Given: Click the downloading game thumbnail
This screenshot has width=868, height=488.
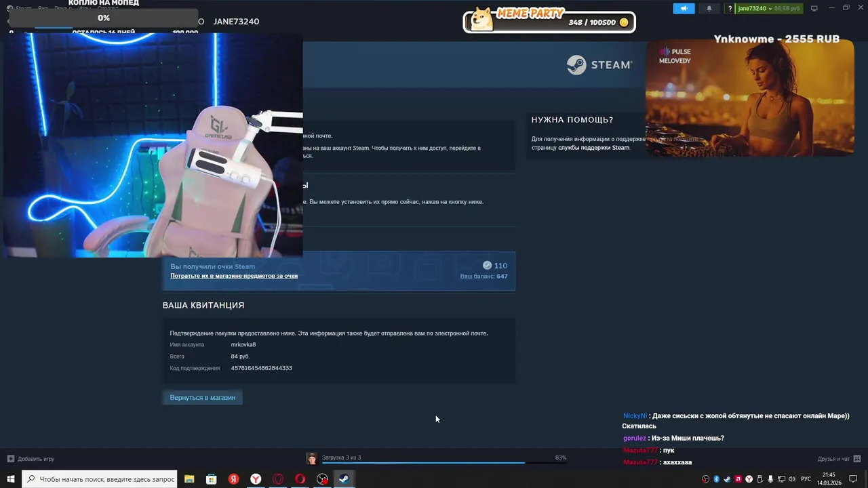Looking at the screenshot, I should [311, 459].
